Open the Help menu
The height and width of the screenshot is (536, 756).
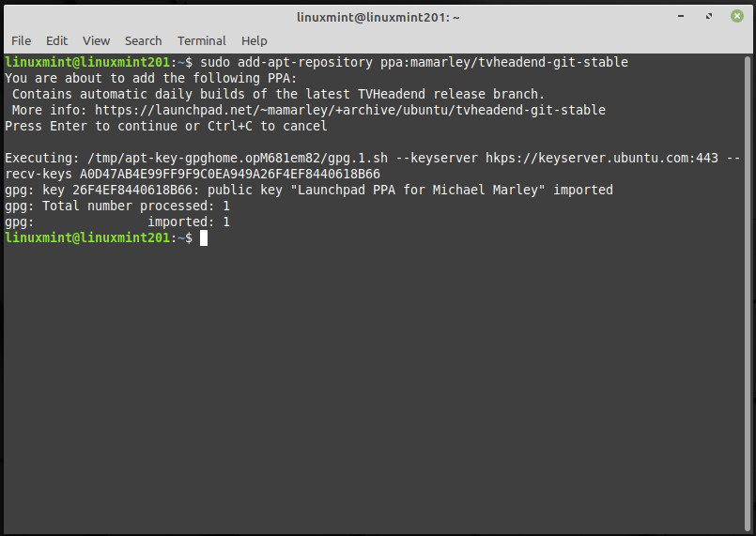point(254,40)
